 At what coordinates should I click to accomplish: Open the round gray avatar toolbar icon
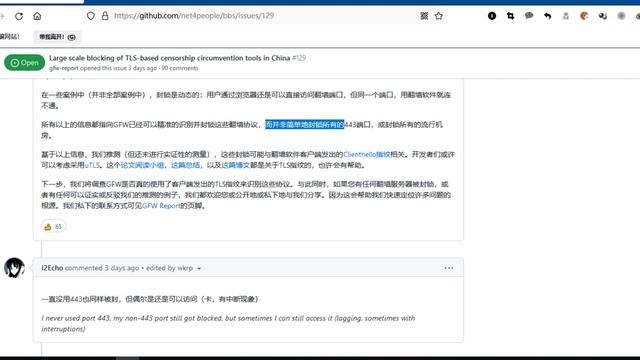[621, 16]
